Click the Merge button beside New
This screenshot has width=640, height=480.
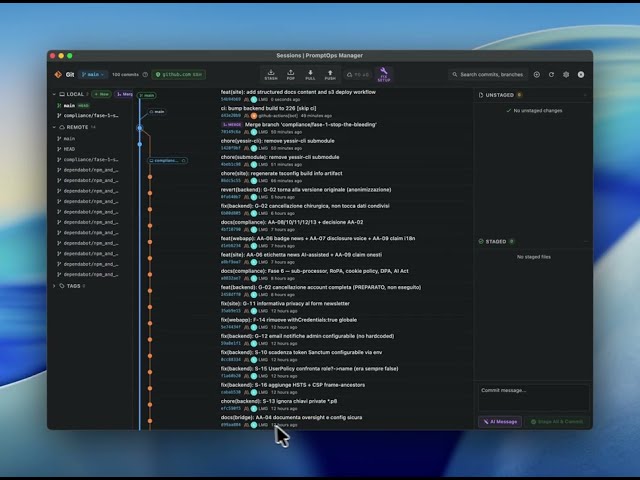[x=124, y=94]
